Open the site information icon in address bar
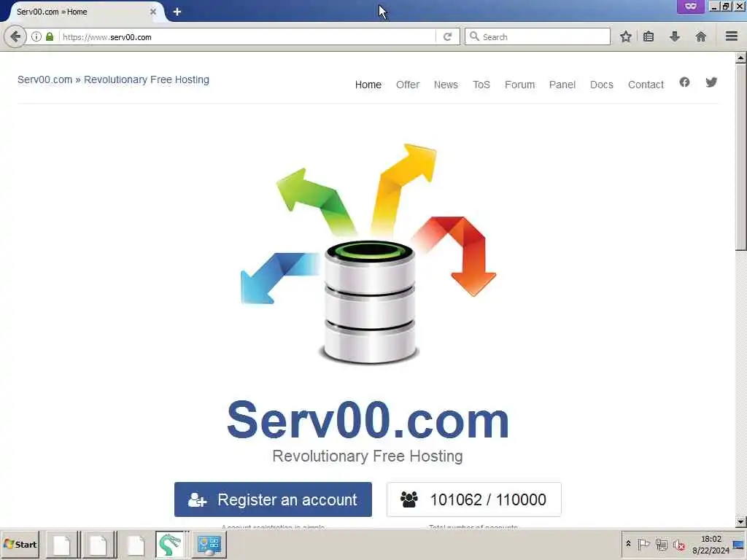Screen dimensions: 747x560 pyautogui.click(x=36, y=36)
